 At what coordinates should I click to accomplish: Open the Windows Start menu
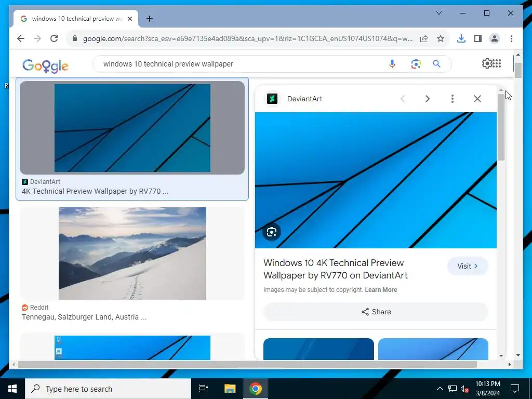click(x=12, y=389)
